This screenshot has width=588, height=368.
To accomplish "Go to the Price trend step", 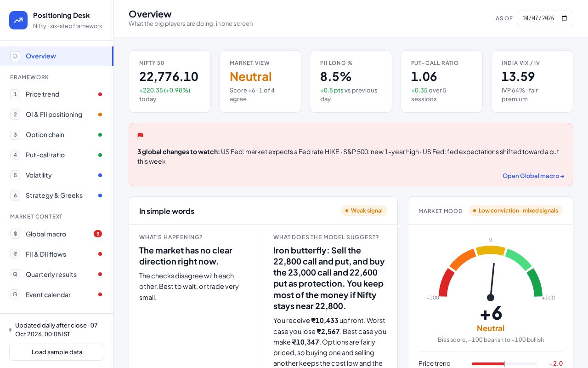I will pos(57,94).
